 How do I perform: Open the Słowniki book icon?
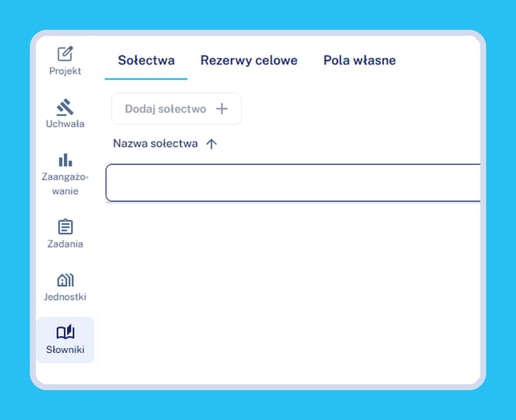[65, 332]
